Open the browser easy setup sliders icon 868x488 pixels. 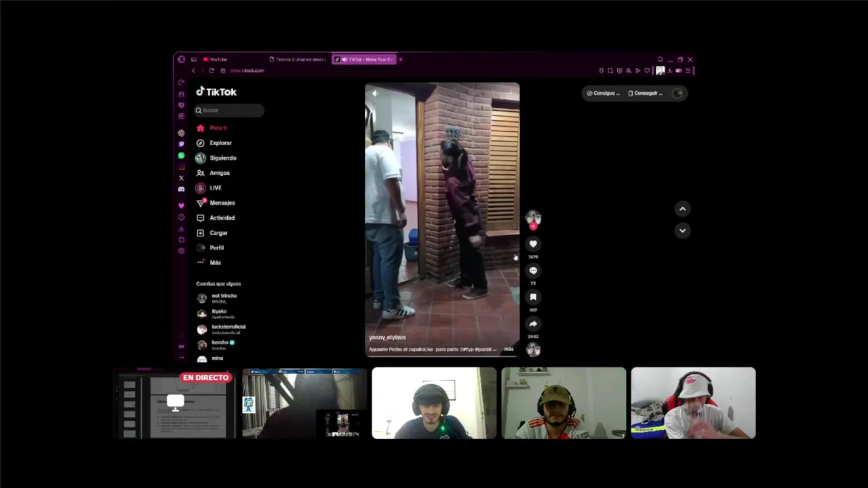688,70
